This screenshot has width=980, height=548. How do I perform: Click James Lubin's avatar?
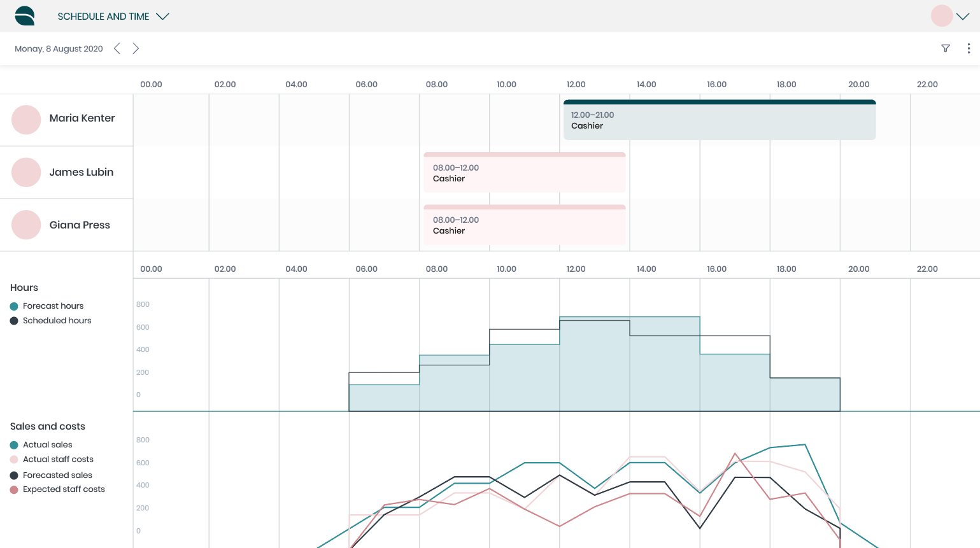[x=26, y=172]
